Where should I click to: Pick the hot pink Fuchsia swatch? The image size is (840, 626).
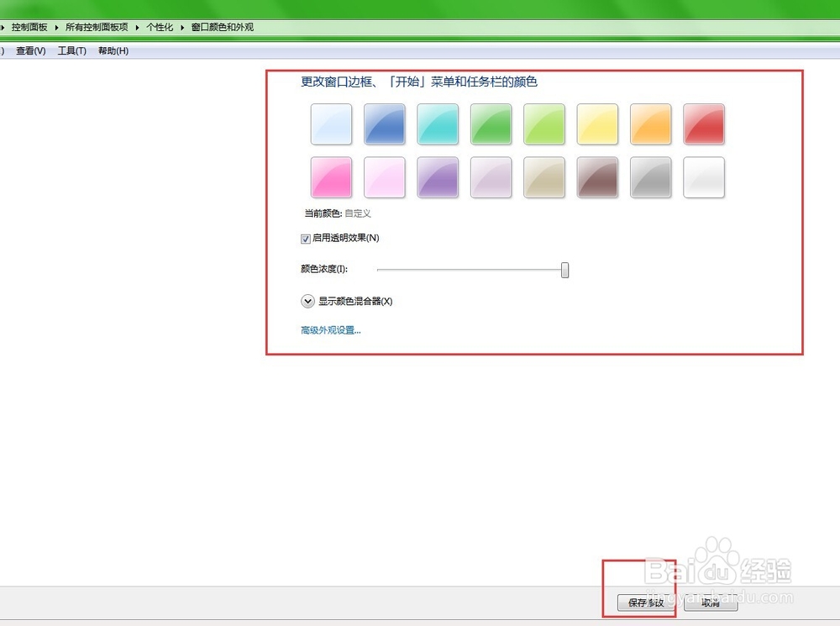coord(331,177)
